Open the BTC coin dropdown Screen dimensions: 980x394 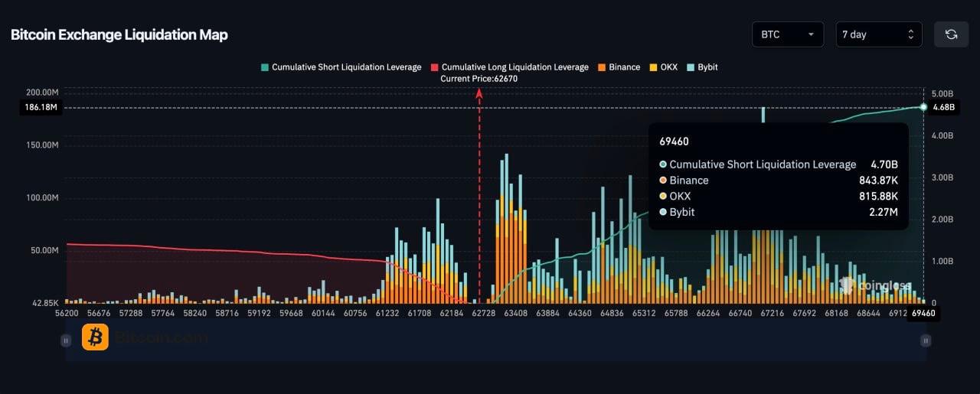point(788,34)
